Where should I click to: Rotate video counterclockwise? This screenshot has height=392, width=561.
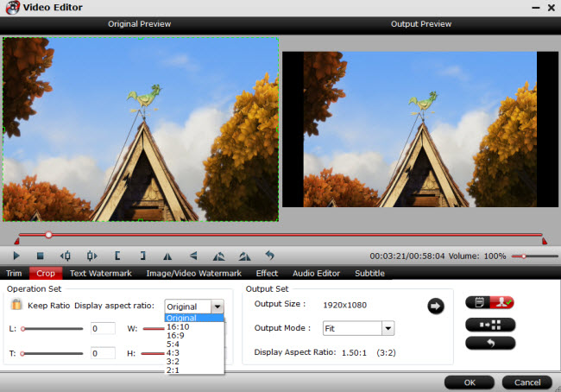click(x=219, y=256)
